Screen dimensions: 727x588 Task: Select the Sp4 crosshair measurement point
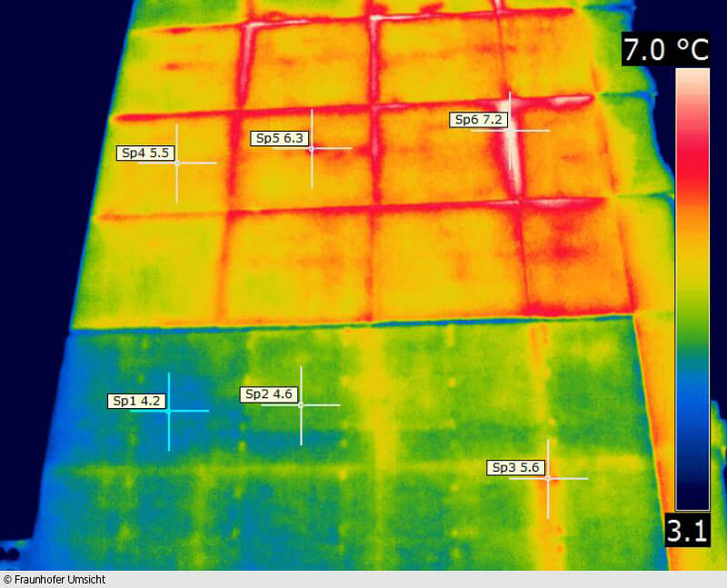177,163
